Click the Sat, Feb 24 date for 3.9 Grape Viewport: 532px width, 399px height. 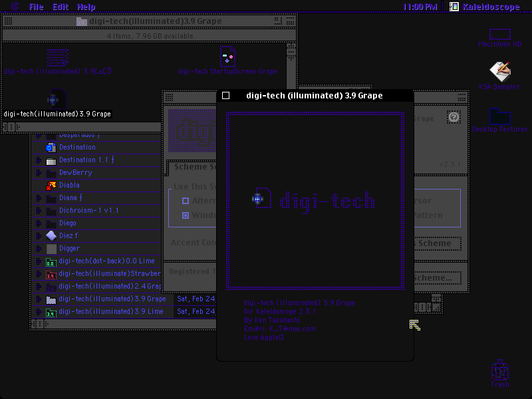[196, 299]
